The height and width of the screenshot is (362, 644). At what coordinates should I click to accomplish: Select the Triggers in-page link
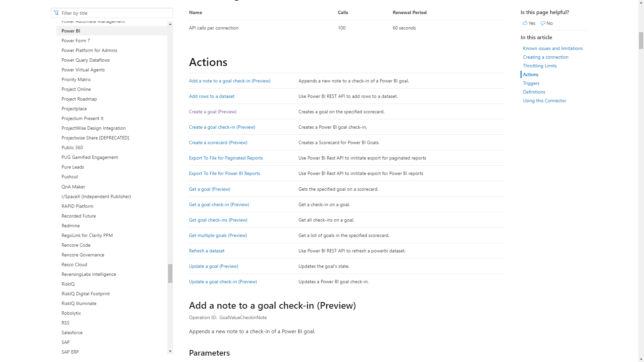[531, 83]
